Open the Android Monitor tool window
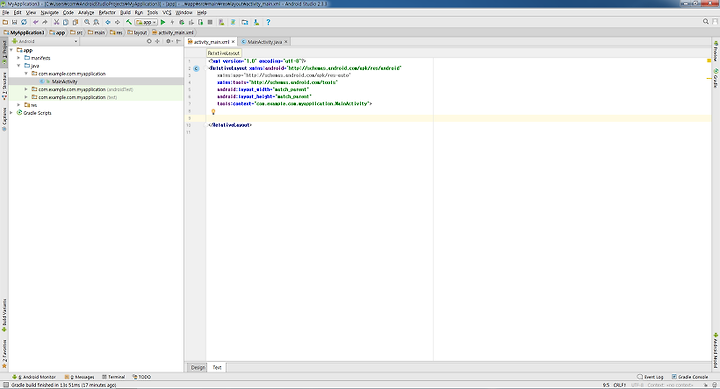 pyautogui.click(x=34, y=377)
